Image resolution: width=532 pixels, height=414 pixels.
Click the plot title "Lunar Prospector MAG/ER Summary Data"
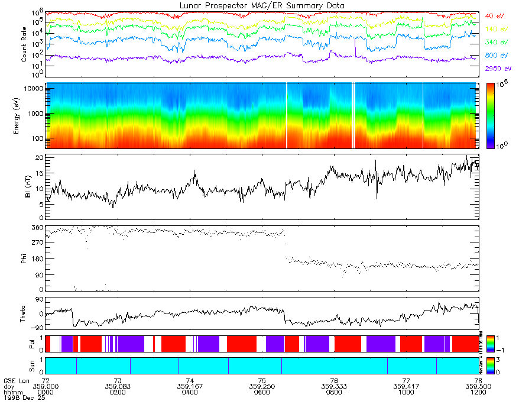262,5
